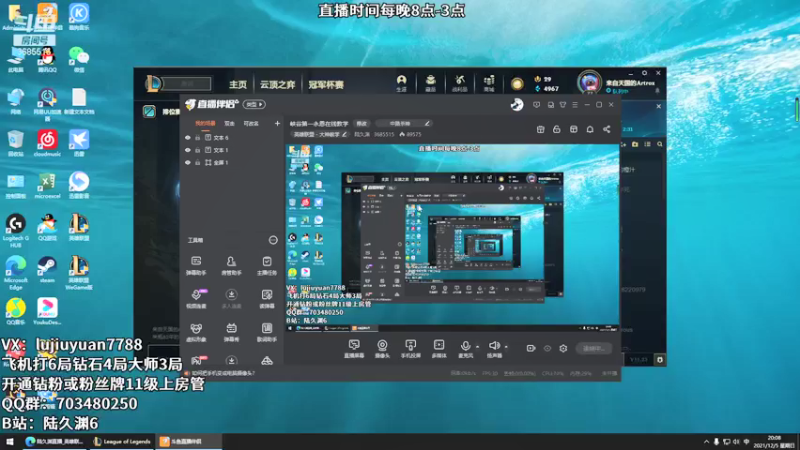Add a 多媒体 multimedia source
This screenshot has height=450, width=800.
click(x=439, y=349)
